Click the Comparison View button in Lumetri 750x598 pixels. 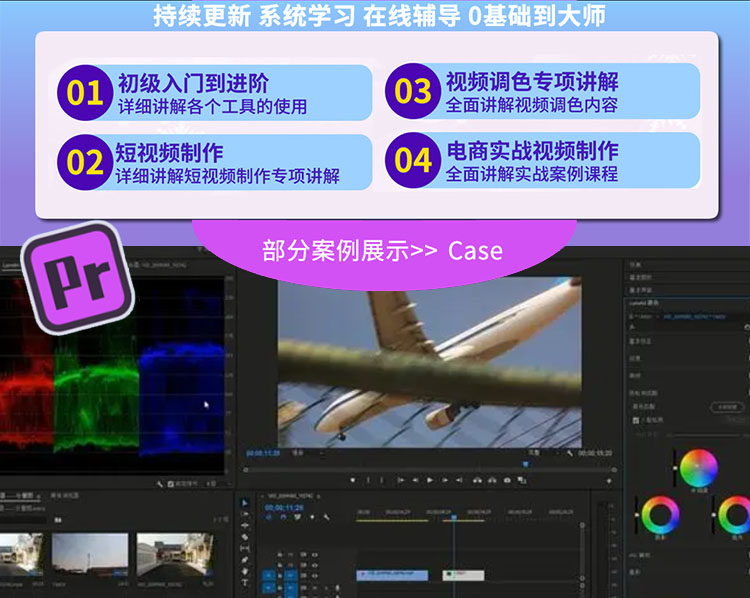(727, 407)
